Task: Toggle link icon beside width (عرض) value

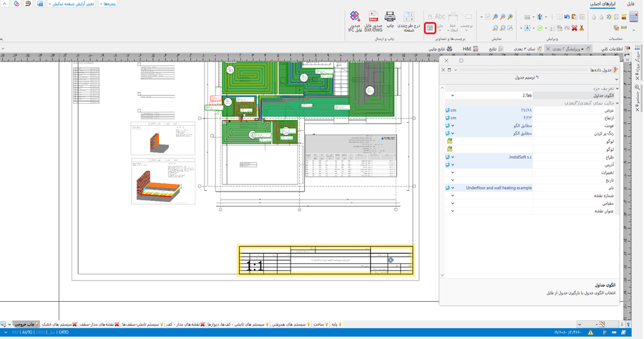Action: pyautogui.click(x=447, y=110)
